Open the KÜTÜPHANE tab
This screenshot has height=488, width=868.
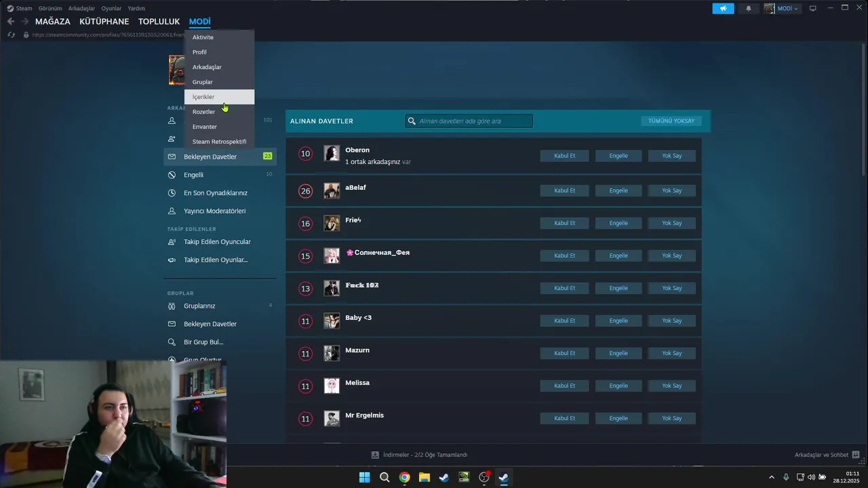pyautogui.click(x=104, y=22)
